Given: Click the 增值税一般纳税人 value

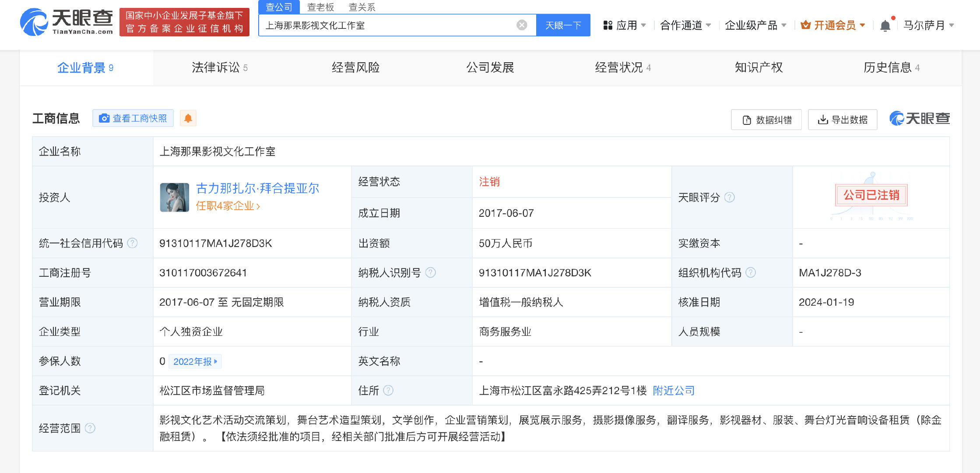Looking at the screenshot, I should pyautogui.click(x=521, y=302).
